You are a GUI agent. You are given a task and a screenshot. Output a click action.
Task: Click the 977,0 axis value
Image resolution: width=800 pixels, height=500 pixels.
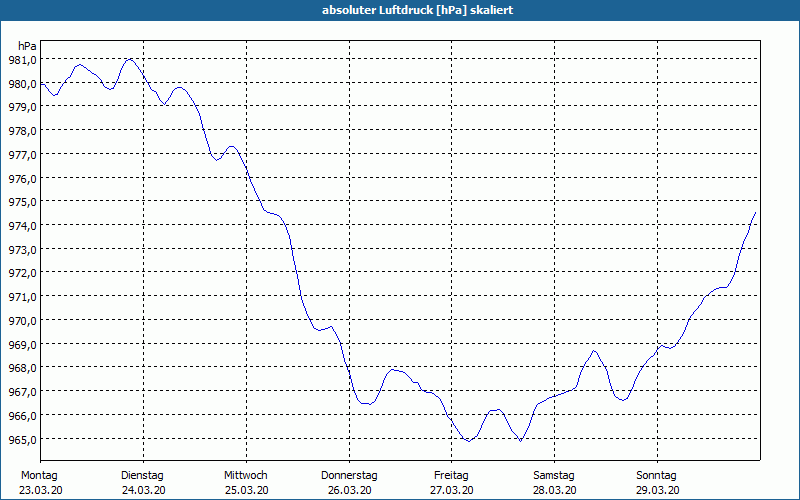22,155
